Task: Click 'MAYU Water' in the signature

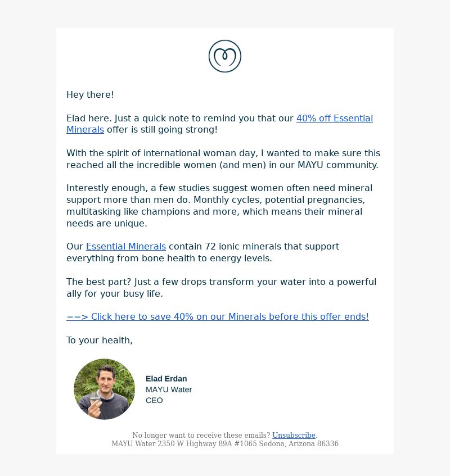Action: click(x=169, y=389)
